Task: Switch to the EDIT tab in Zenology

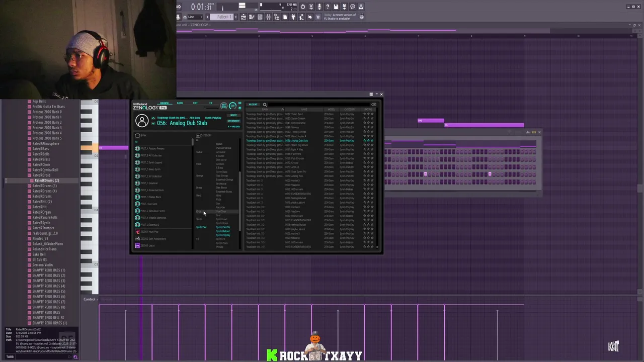Action: point(195,103)
